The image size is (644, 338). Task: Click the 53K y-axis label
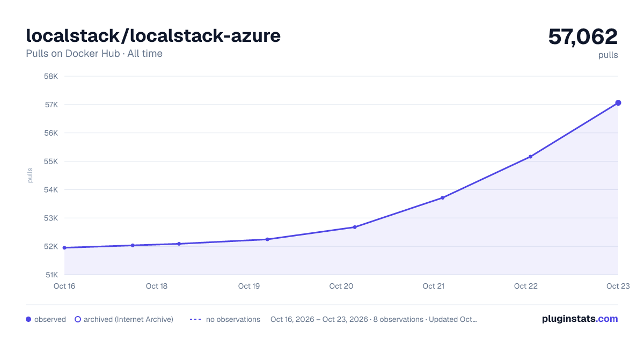tap(51, 218)
